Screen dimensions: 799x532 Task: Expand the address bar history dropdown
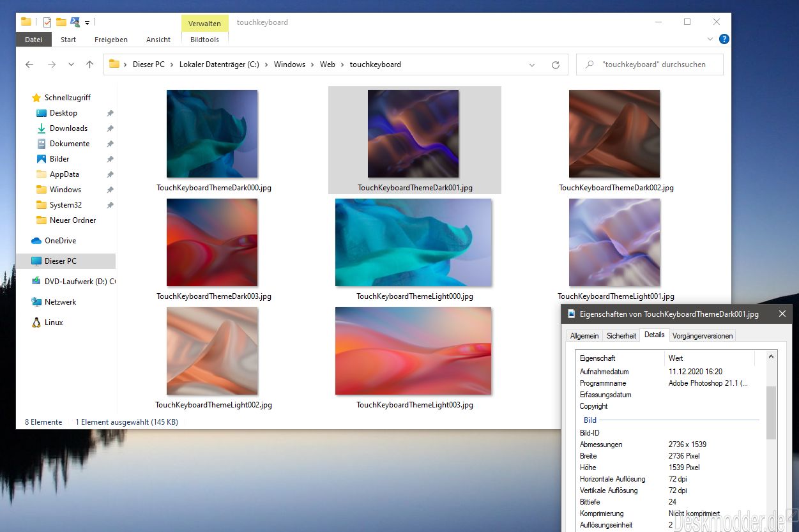tap(532, 65)
